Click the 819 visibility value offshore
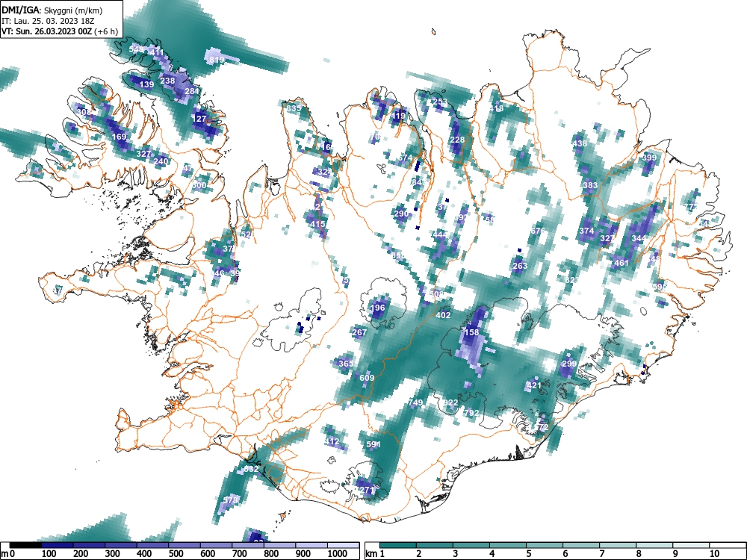747x560 pixels. pyautogui.click(x=217, y=60)
